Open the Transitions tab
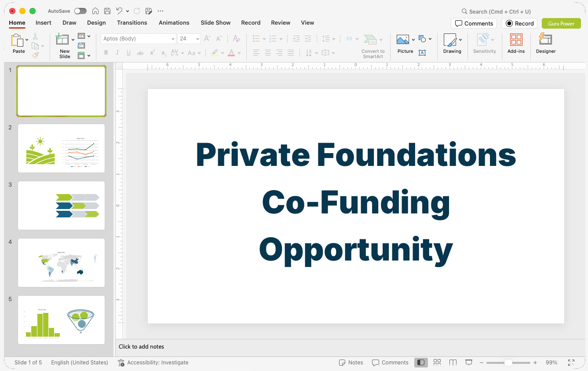 pyautogui.click(x=132, y=22)
